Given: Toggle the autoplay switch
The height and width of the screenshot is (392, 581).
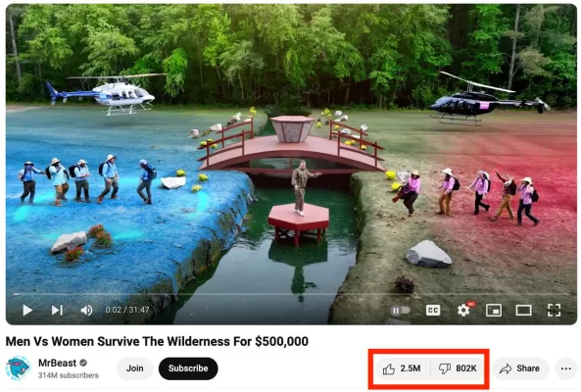Looking at the screenshot, I should pos(400,310).
